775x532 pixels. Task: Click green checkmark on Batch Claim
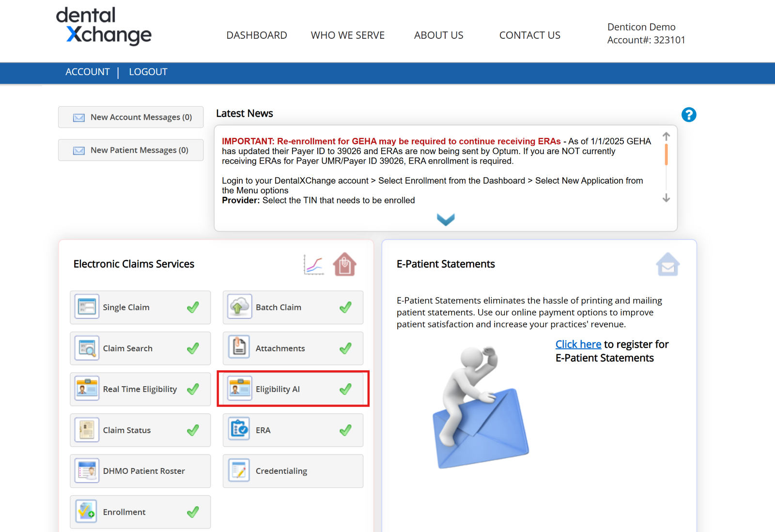345,307
